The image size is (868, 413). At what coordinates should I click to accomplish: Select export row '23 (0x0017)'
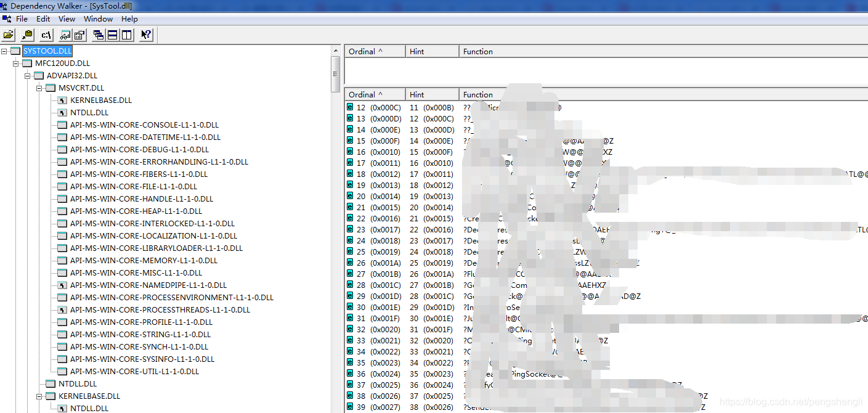(606, 229)
